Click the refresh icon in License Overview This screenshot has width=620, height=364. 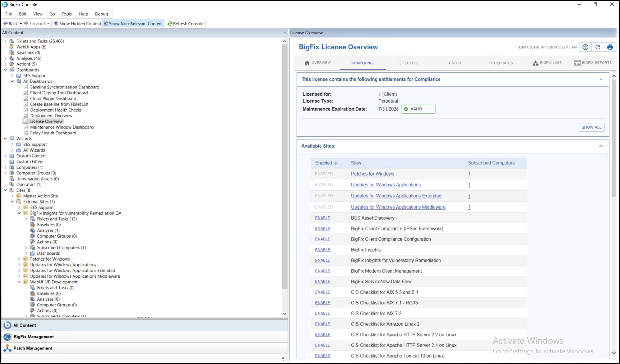coord(598,47)
